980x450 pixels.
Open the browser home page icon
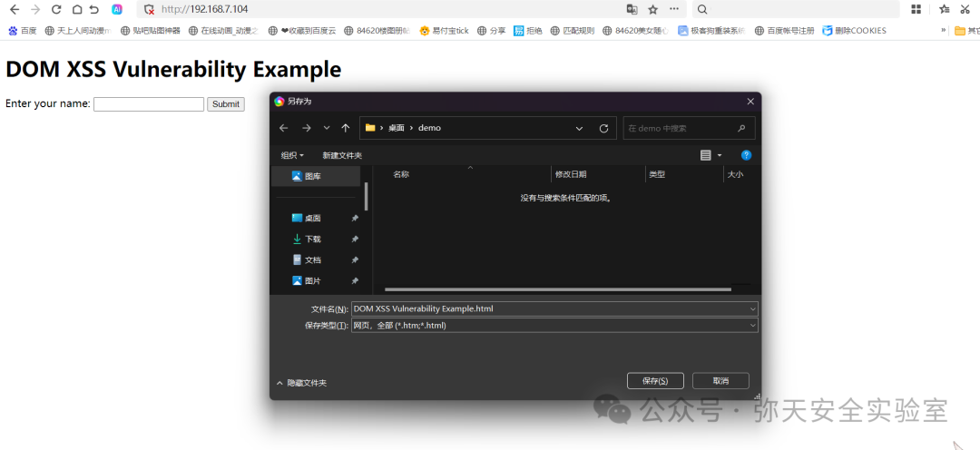76,9
